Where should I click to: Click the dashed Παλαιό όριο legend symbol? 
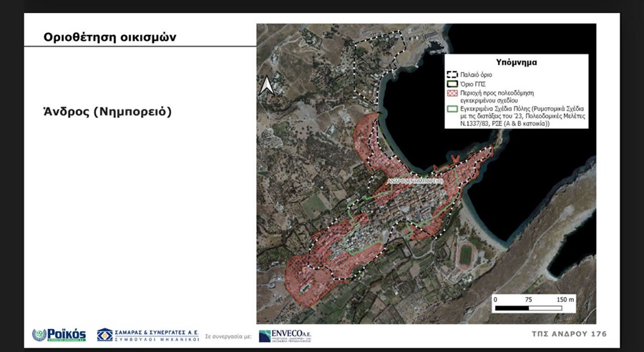[x=452, y=74]
